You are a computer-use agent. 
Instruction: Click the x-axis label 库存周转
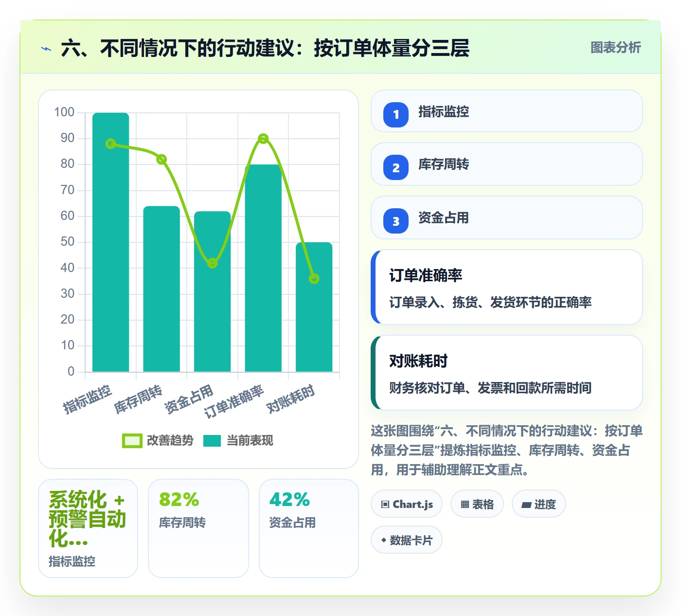tap(138, 399)
